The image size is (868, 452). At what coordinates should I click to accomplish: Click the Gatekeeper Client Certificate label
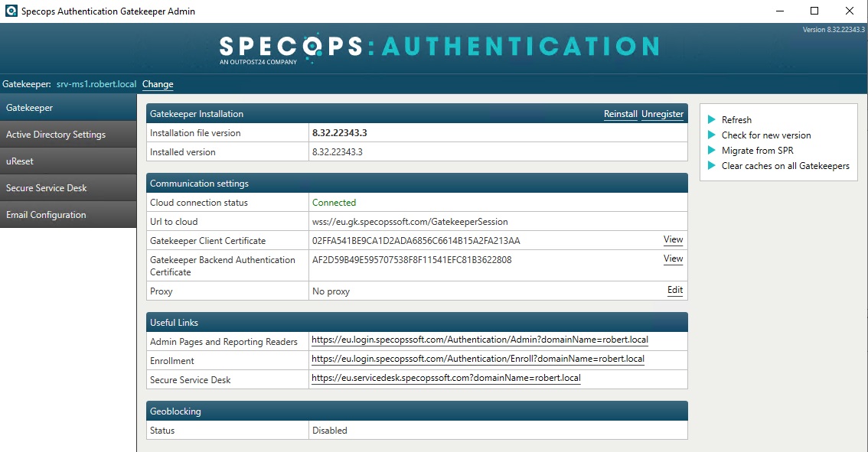[207, 241]
